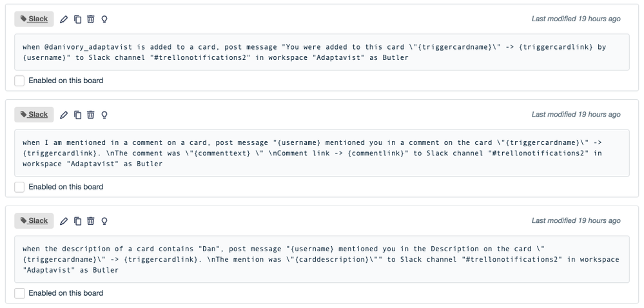Click lightbulb icon on the description rule

click(x=104, y=222)
